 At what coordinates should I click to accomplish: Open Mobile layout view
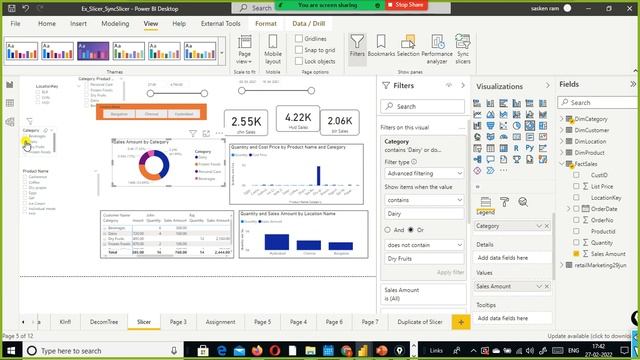(273, 49)
